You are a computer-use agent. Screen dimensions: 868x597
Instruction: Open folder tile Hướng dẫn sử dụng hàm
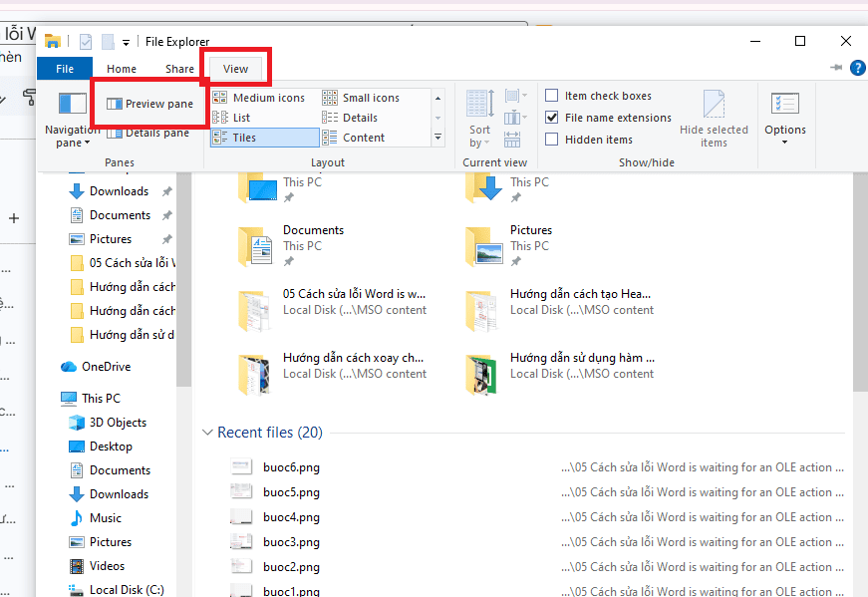coord(559,374)
